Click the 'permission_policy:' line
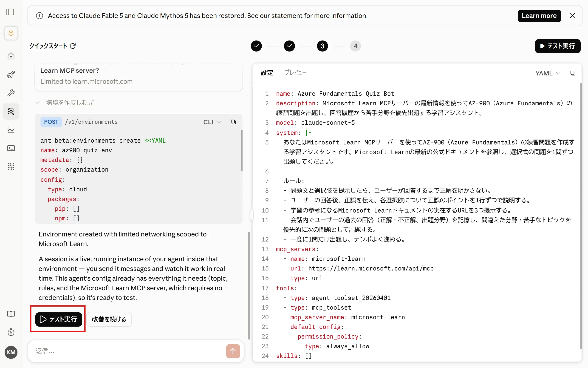This screenshot has height=368, width=588. [330, 336]
